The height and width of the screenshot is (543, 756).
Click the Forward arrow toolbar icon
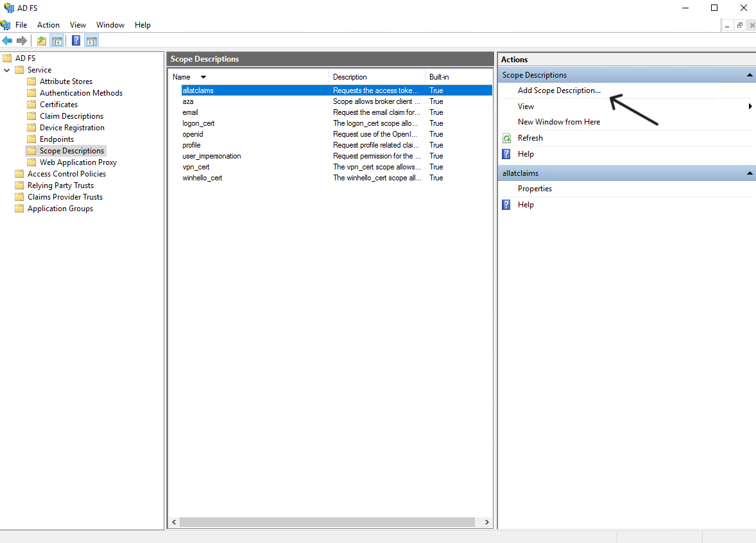(x=22, y=41)
